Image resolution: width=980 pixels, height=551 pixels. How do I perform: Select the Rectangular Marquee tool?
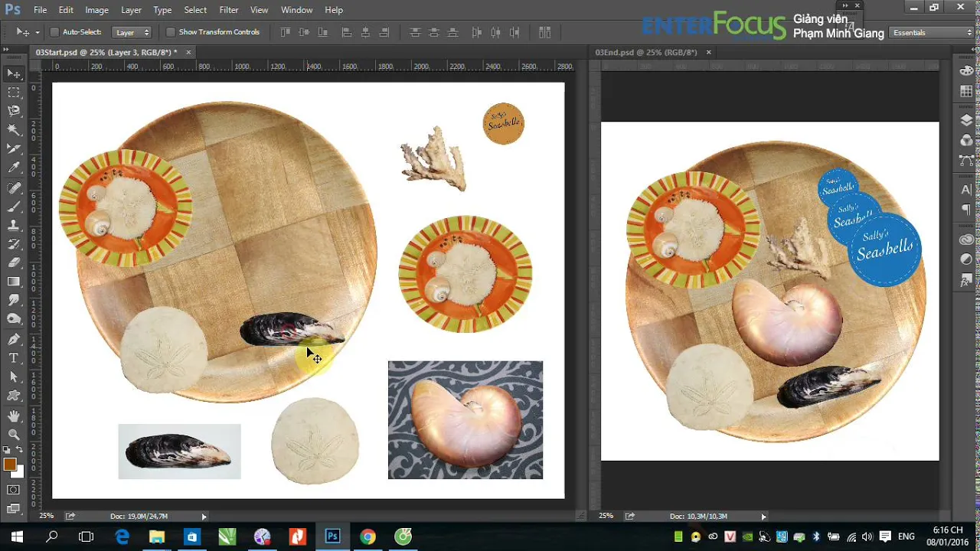coord(14,93)
